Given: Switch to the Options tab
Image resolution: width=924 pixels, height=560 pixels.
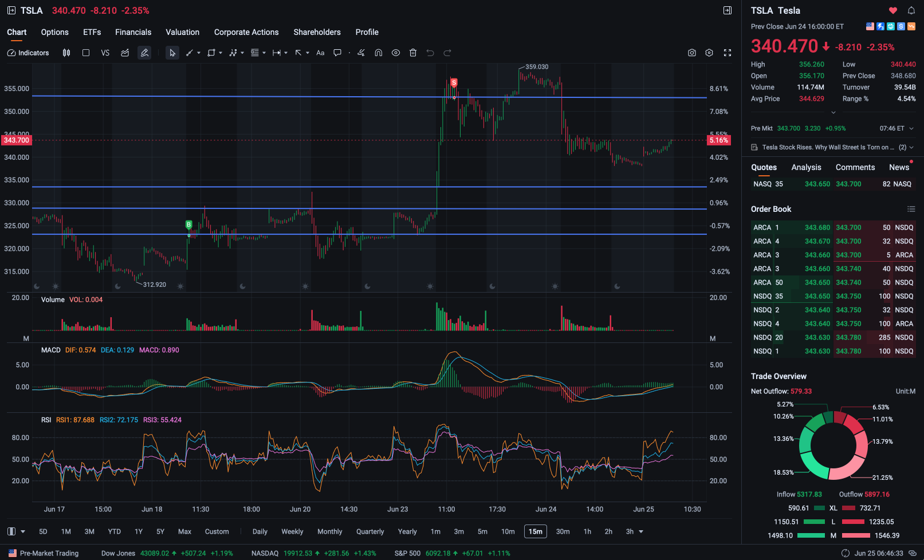Looking at the screenshot, I should pos(55,32).
